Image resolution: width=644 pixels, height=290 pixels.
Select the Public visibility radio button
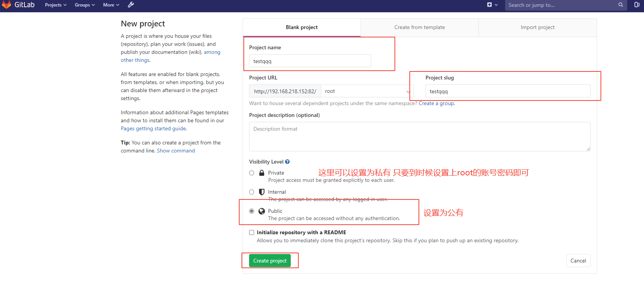(252, 211)
